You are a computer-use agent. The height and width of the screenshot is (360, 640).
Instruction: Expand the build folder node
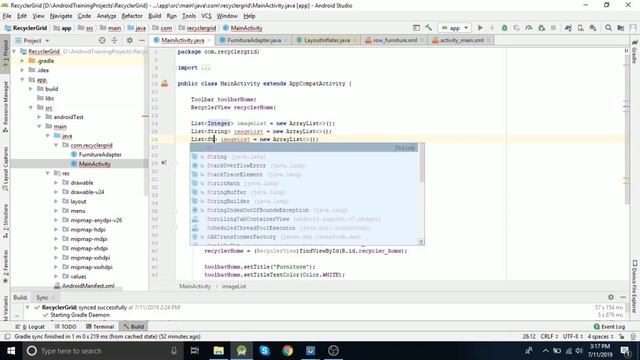(x=31, y=89)
